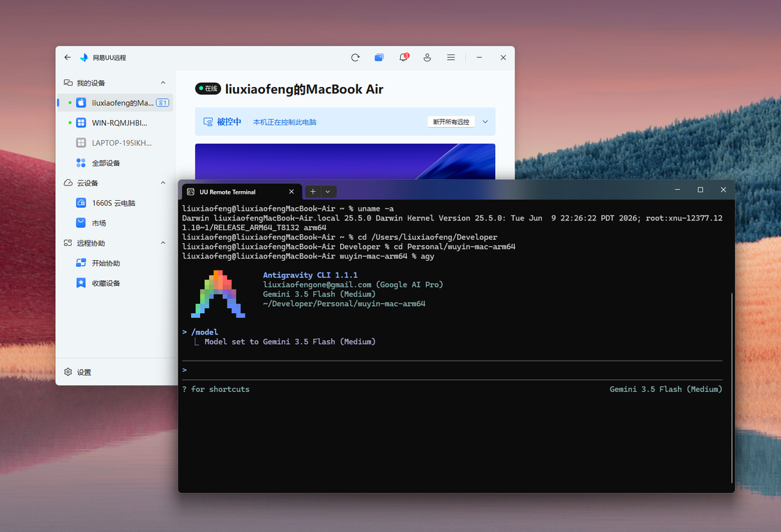Click the liuxiaofengone@gmail.com line
The width and height of the screenshot is (781, 532).
pyautogui.click(x=353, y=284)
